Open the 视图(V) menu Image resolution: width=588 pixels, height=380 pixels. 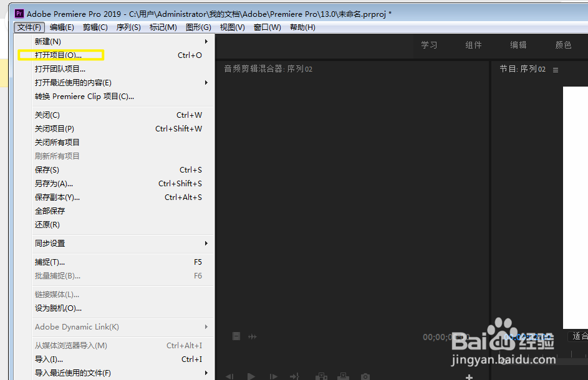[232, 27]
